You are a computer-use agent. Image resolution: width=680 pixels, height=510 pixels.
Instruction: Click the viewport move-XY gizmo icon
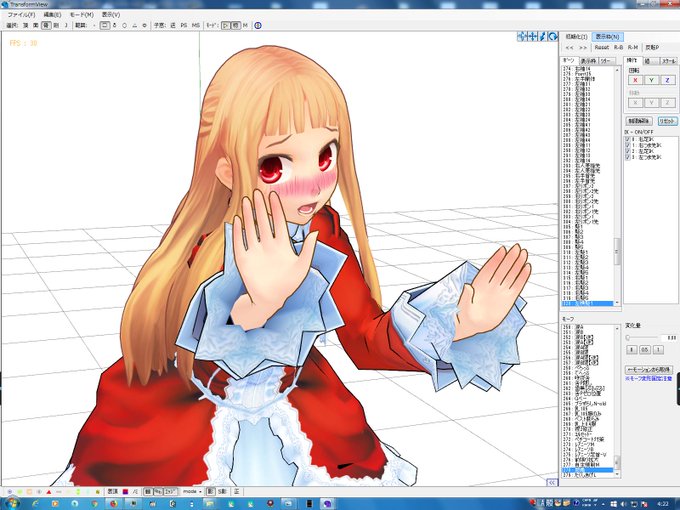(522, 37)
